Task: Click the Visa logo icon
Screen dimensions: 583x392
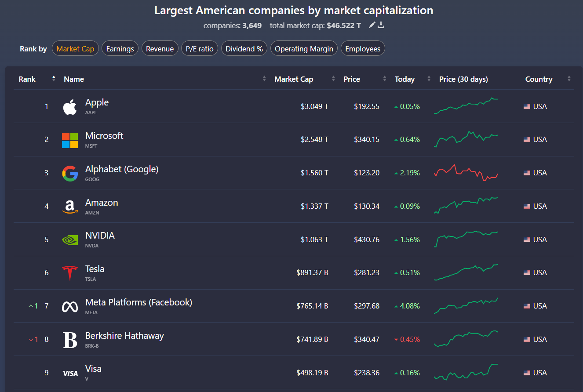Action: click(70, 373)
